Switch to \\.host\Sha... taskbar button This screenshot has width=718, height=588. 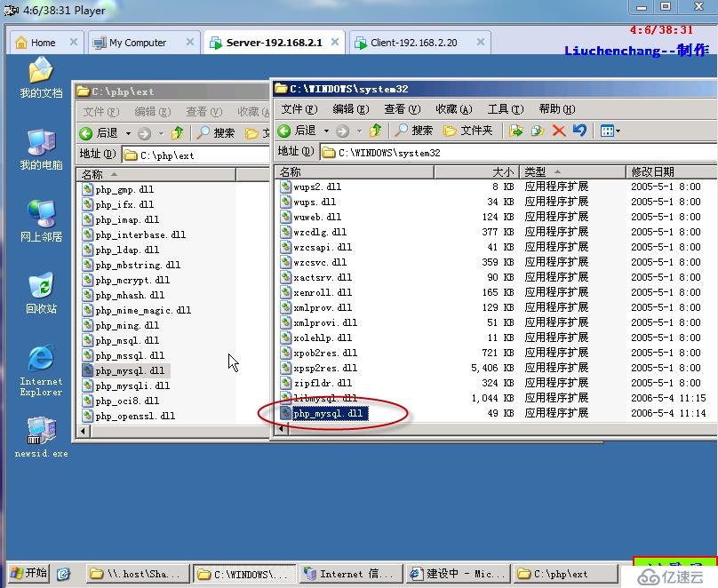(x=138, y=574)
